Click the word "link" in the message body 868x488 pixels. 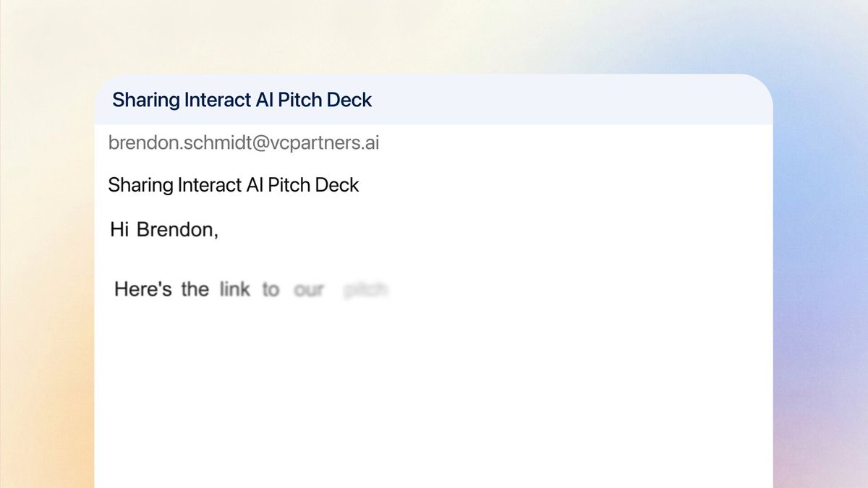[x=235, y=289]
